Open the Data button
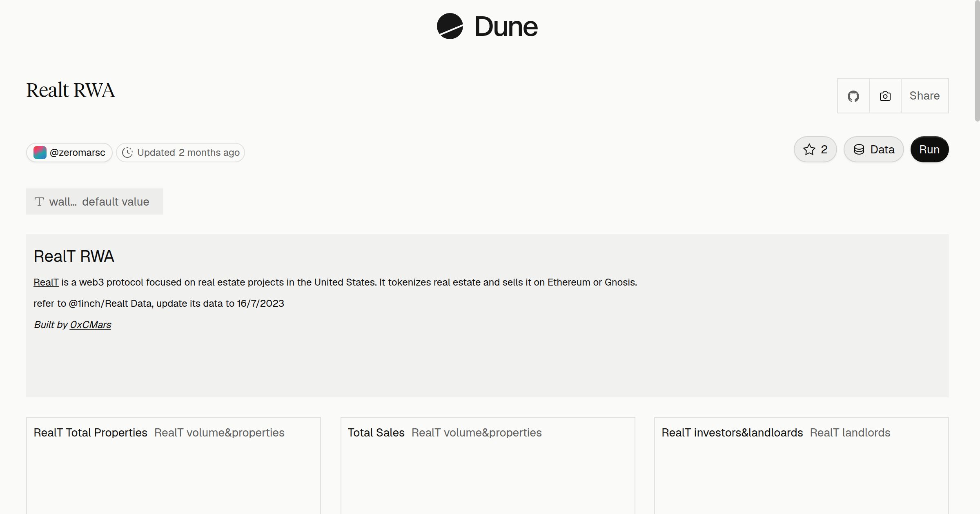This screenshot has height=514, width=980. pyautogui.click(x=873, y=149)
